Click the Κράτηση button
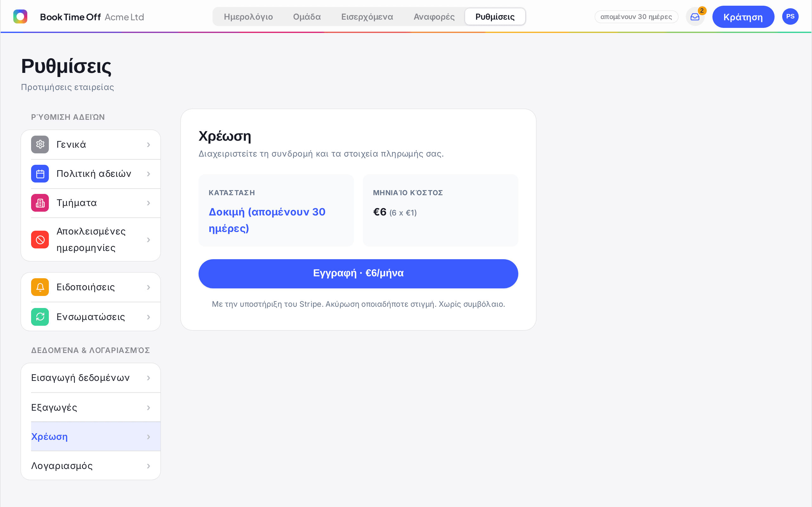 (x=743, y=17)
